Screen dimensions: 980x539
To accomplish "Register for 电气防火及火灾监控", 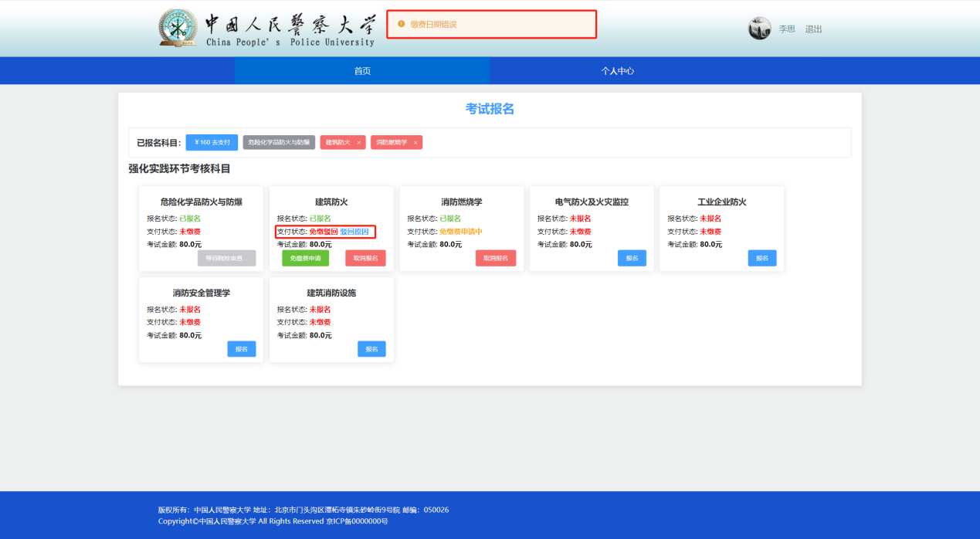I will [632, 258].
